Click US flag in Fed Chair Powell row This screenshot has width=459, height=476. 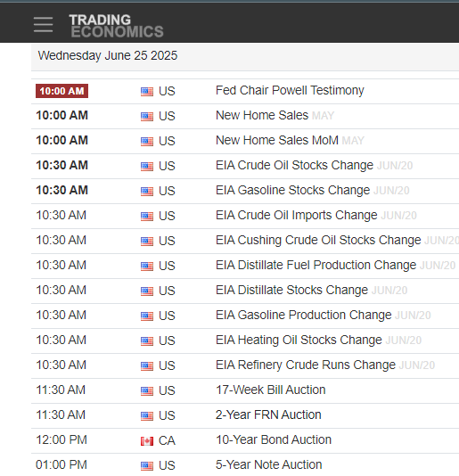point(147,92)
